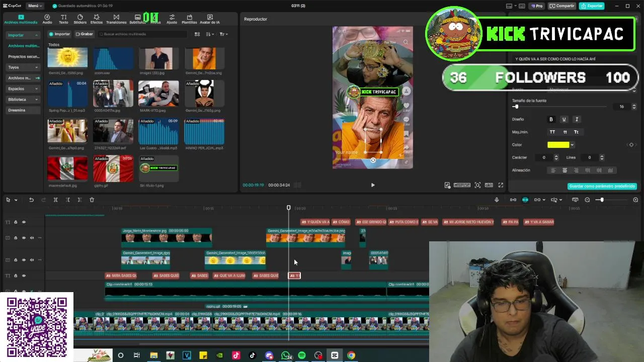Zoom out the timeline
Viewport: 644px width, 362px height.
[587, 200]
